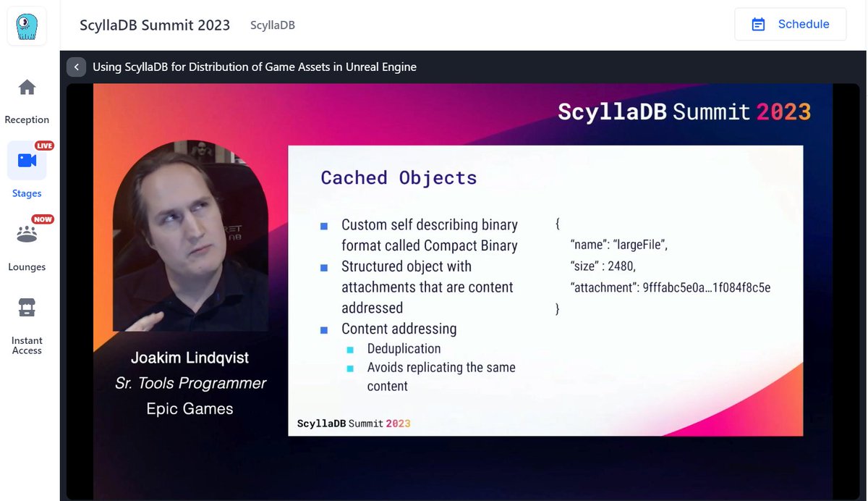The width and height of the screenshot is (868, 501).
Task: Click the speaker webcam video of Joakim Lindqvist
Action: pos(191,235)
